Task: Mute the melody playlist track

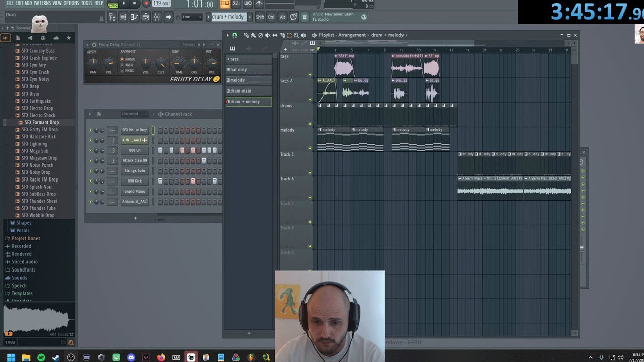Action: [x=310, y=148]
